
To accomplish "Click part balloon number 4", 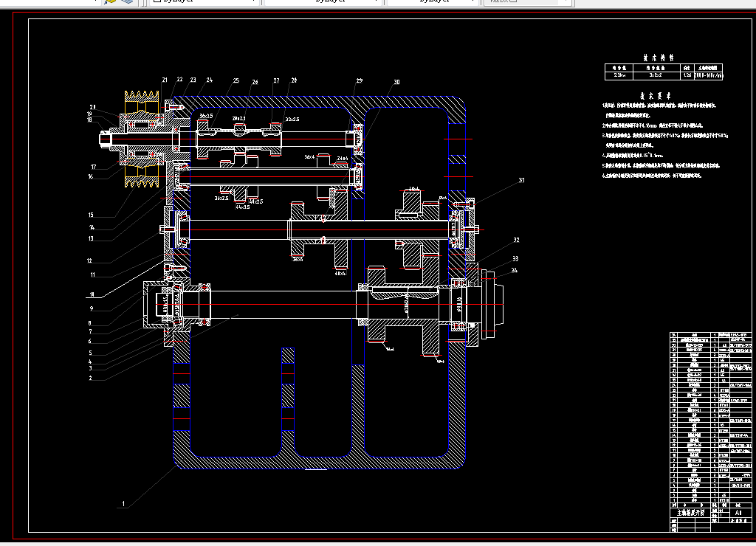I will click(89, 362).
